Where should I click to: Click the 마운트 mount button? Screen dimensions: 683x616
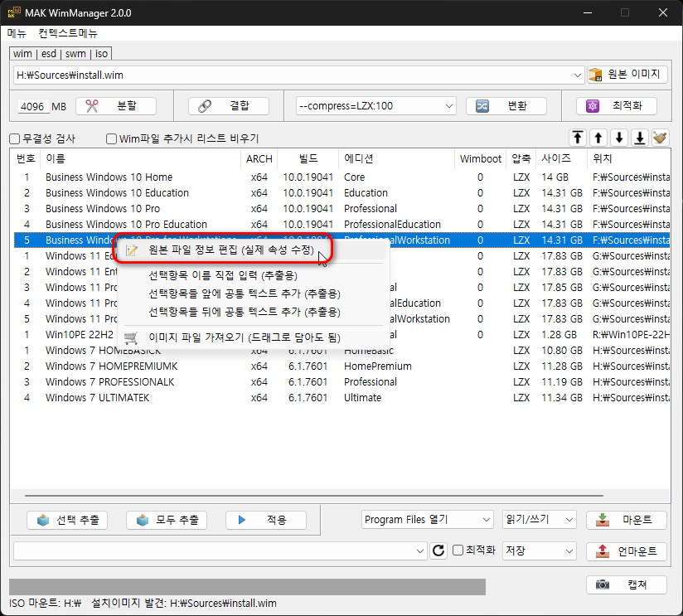point(627,520)
